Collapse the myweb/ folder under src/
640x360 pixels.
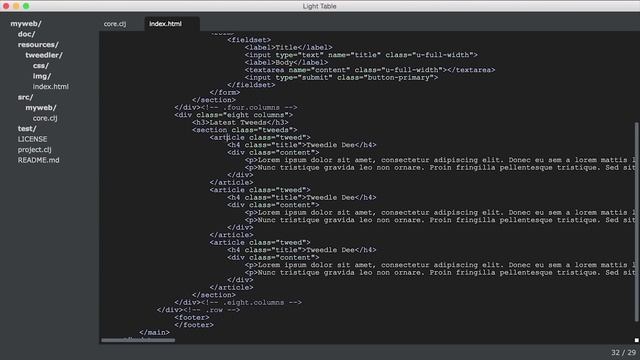pyautogui.click(x=41, y=108)
